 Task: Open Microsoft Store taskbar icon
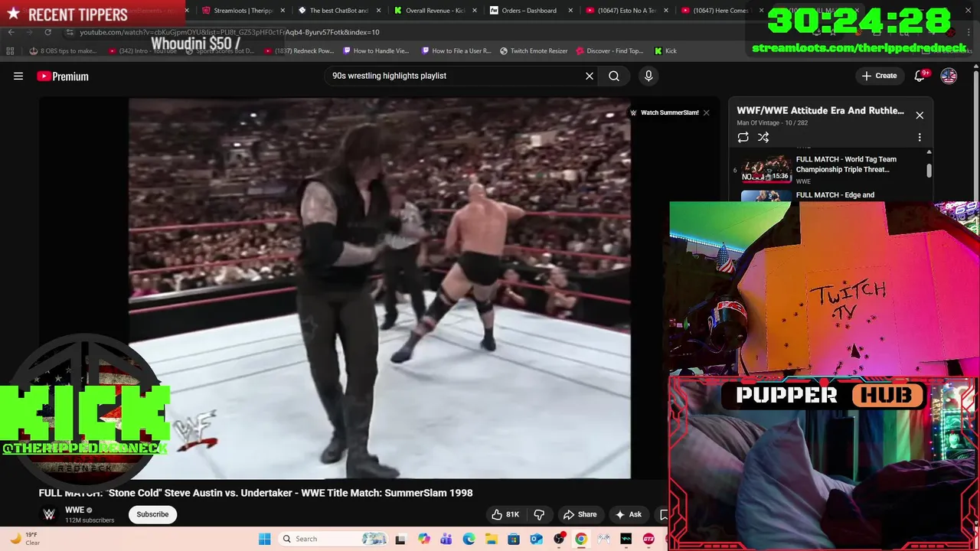tap(514, 539)
